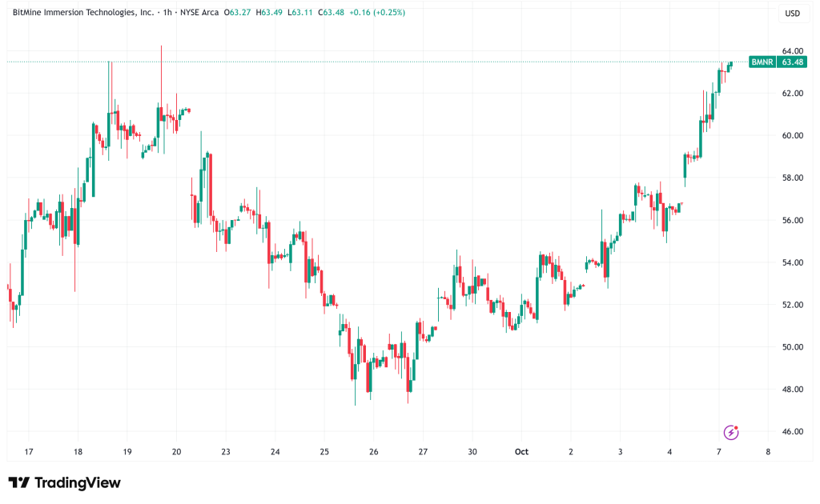
Task: Click the 30 date on time axis
Action: (x=472, y=452)
